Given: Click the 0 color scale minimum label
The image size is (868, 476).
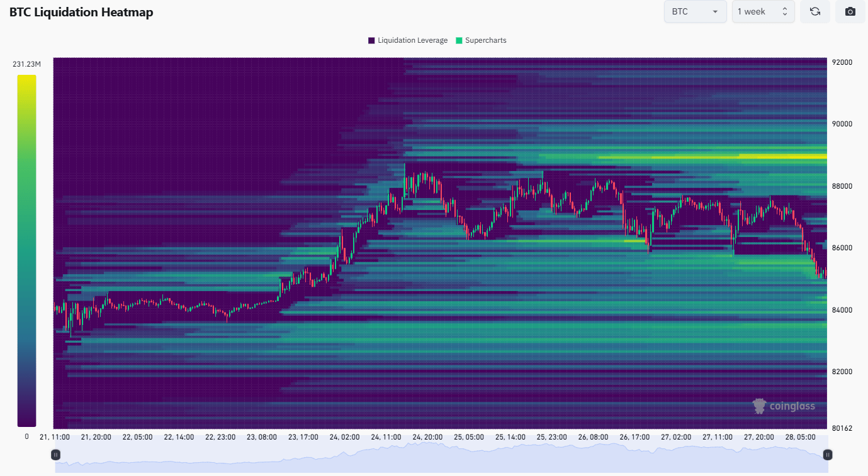Looking at the screenshot, I should (26, 436).
